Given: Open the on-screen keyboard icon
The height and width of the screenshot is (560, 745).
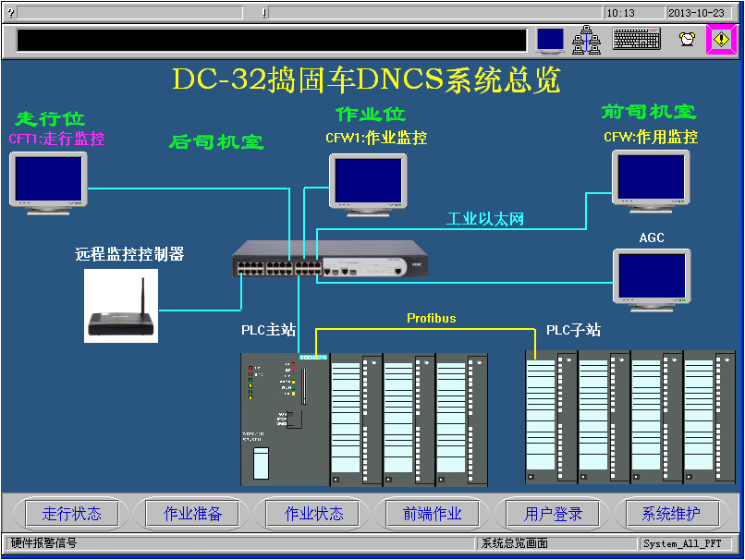Looking at the screenshot, I should 636,40.
